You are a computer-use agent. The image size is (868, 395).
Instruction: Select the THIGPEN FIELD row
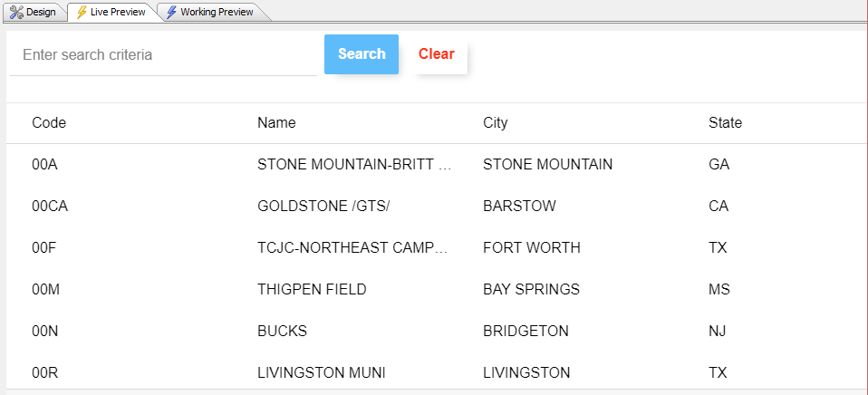438,289
